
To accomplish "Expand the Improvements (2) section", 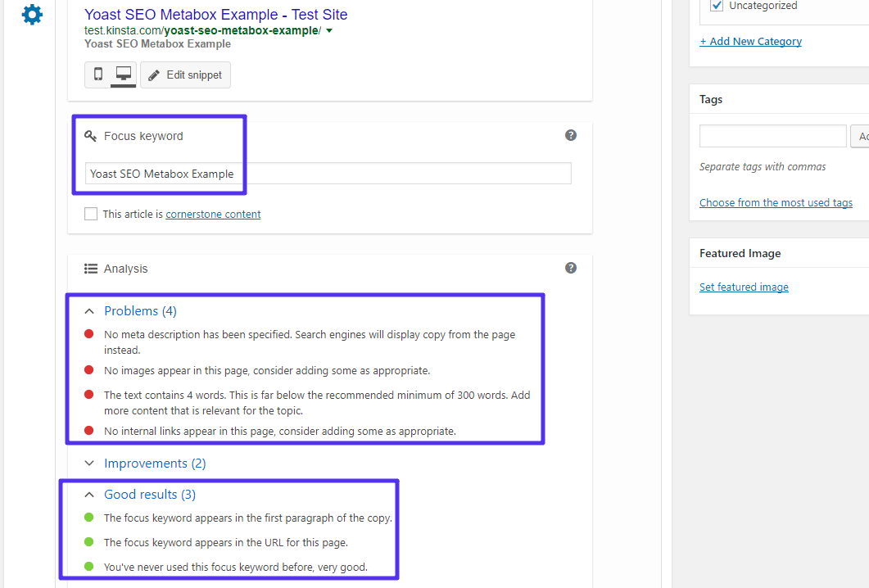I will [x=89, y=464].
